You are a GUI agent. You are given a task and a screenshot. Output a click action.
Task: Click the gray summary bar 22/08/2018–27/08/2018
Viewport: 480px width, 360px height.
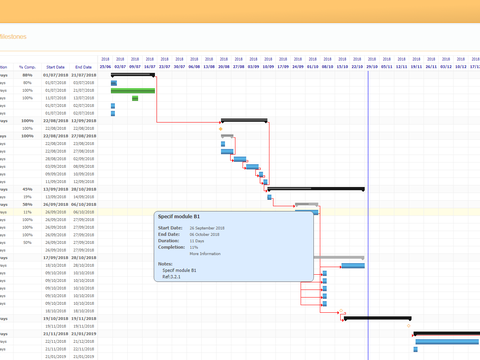(x=227, y=136)
